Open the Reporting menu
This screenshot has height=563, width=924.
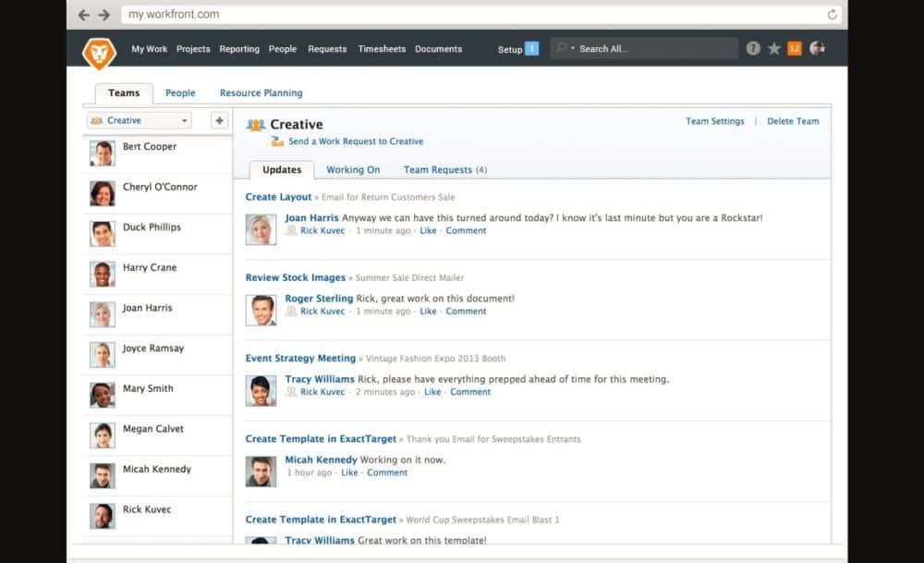pos(239,49)
